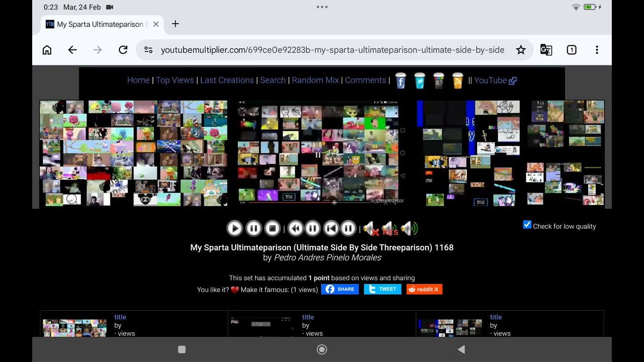Click the orange cup icon in the nav bar
This screenshot has height=362, width=644.
[x=457, y=80]
